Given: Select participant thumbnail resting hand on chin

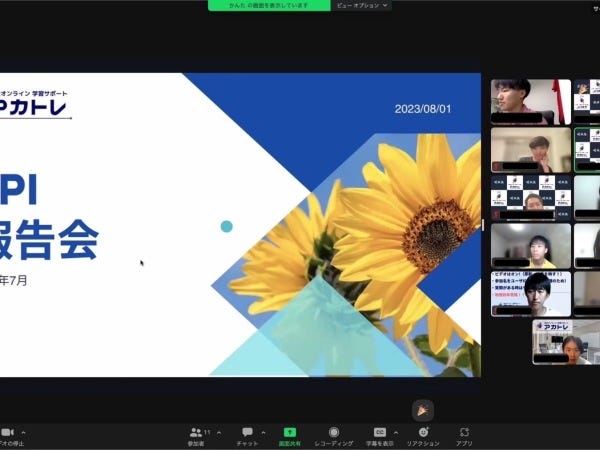Looking at the screenshot, I should 531,150.
